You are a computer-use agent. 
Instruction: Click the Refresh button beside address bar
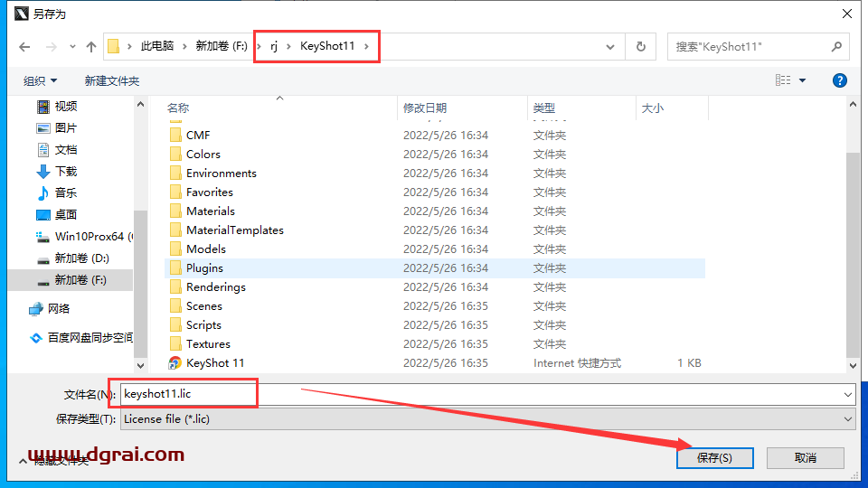[x=641, y=46]
